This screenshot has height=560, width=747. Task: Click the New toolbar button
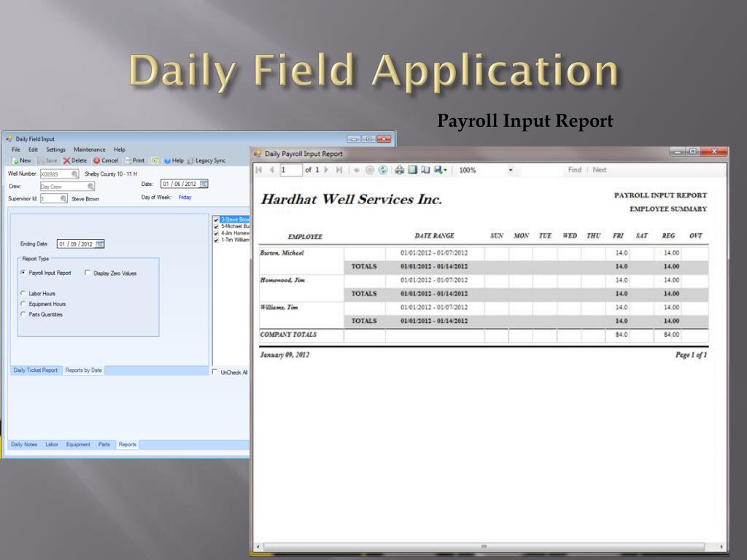point(21,160)
